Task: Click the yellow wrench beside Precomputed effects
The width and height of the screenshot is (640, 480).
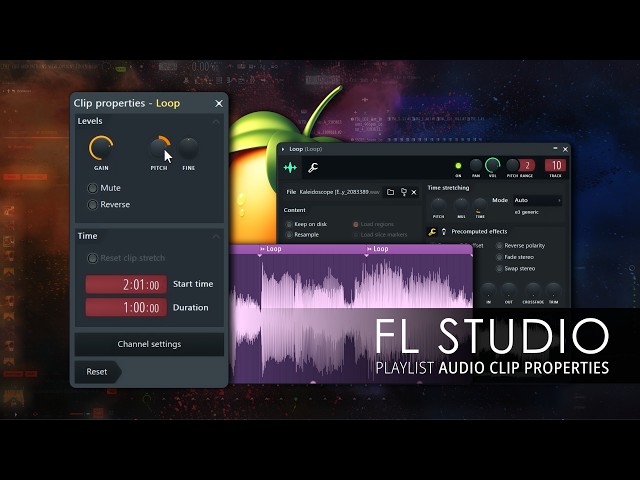Action: [x=432, y=232]
